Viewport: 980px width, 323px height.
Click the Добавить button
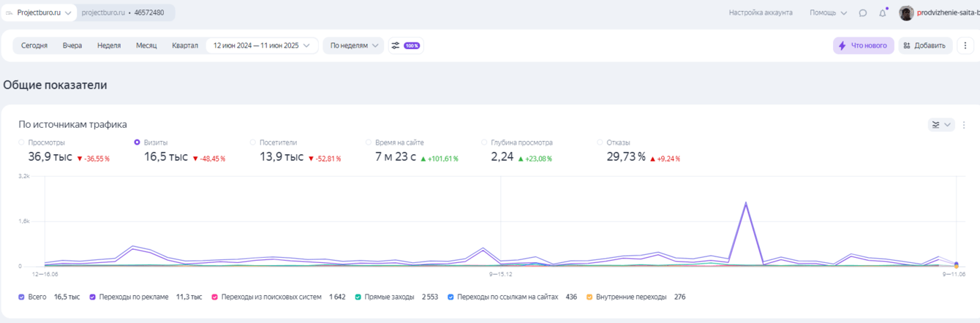[924, 45]
